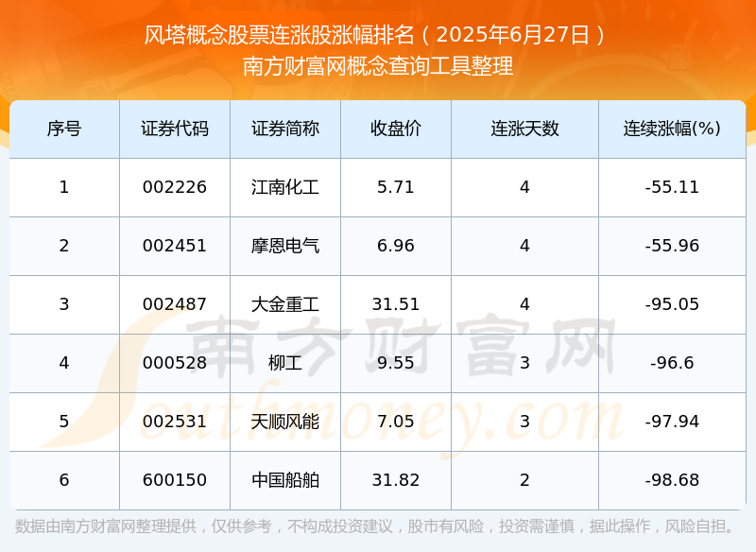Click stock name 大金重工
Viewport: 756px width, 552px height.
(x=285, y=304)
